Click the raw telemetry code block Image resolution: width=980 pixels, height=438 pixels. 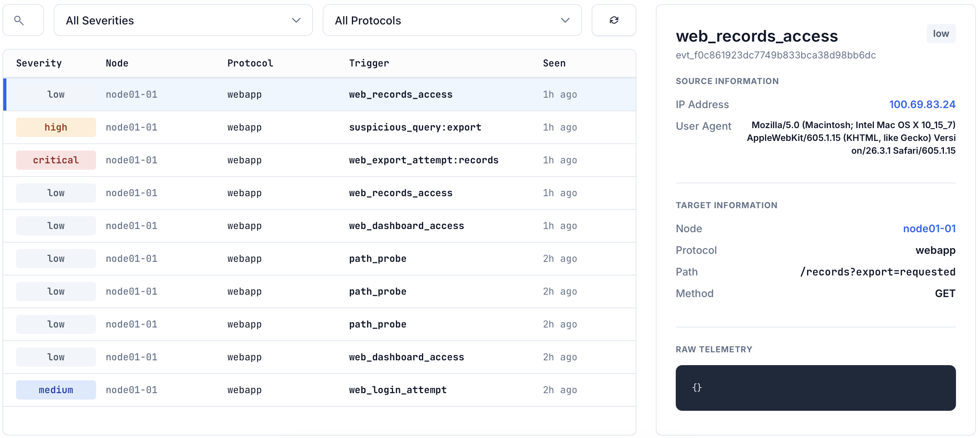tap(815, 388)
